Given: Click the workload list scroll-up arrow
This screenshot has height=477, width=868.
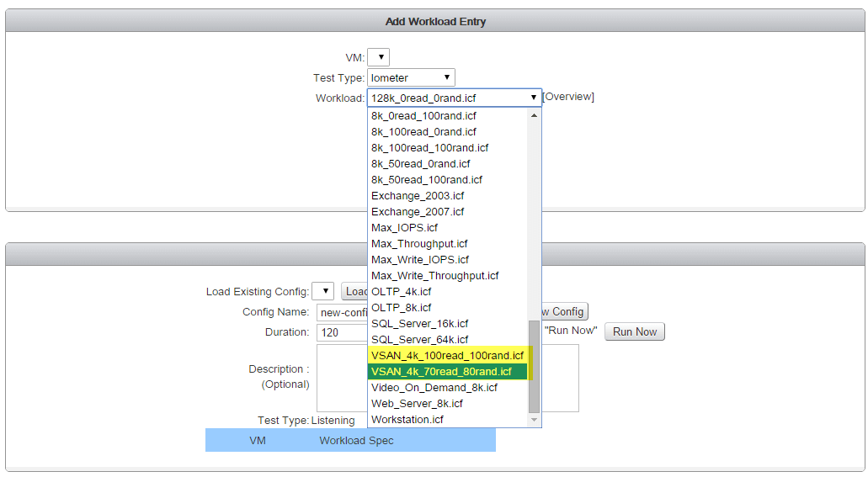Looking at the screenshot, I should (535, 115).
